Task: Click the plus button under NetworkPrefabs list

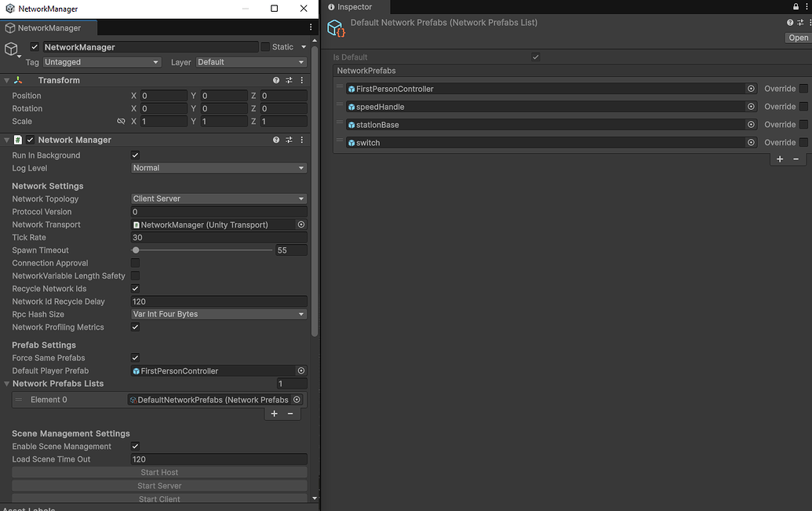Action: tap(779, 159)
